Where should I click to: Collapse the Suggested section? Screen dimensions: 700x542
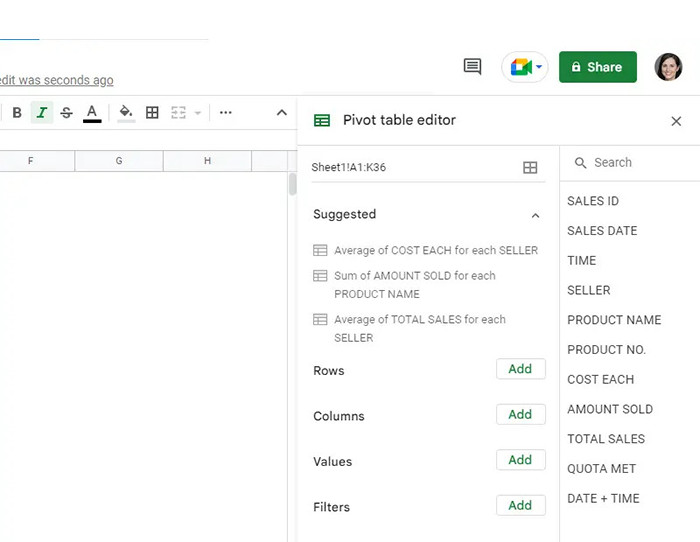[535, 215]
